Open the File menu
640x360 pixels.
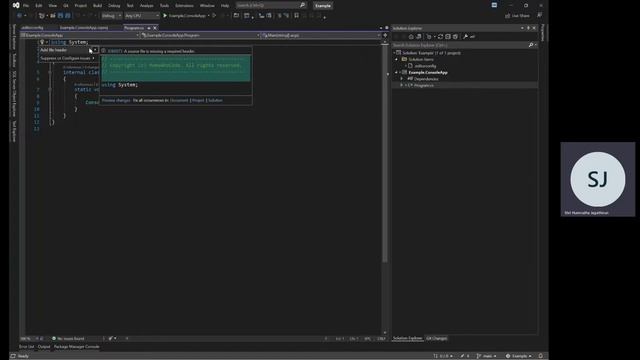pyautogui.click(x=26, y=6)
